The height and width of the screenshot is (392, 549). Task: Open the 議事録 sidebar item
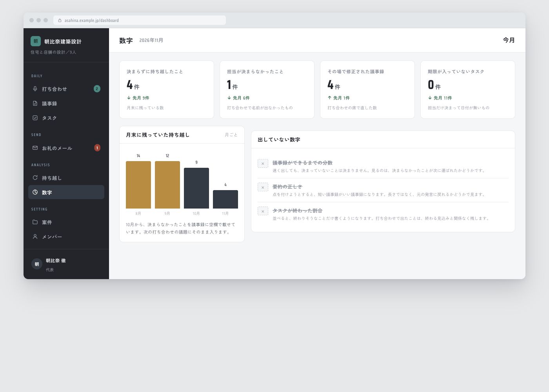click(66, 103)
